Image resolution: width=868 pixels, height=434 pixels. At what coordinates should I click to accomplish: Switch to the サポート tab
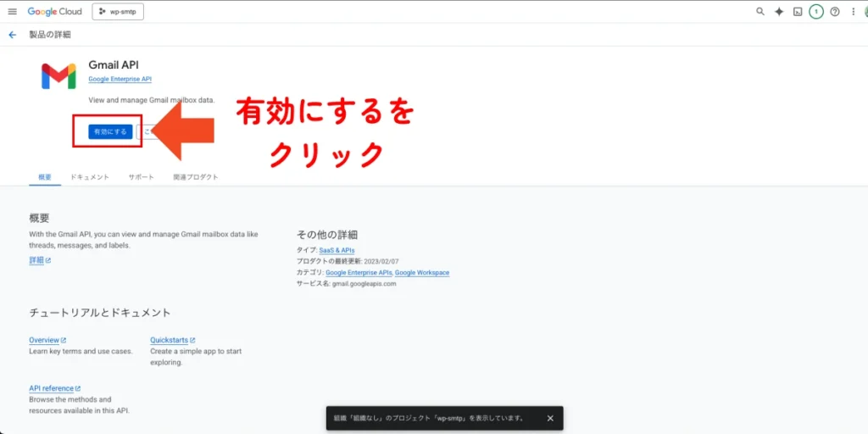[x=141, y=177]
